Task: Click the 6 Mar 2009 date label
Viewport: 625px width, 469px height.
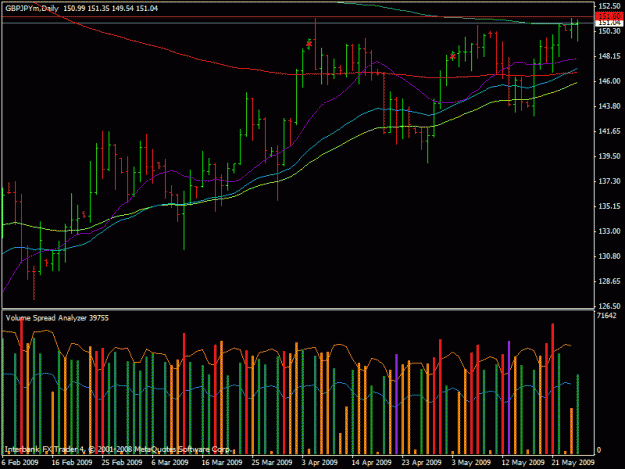Action: pos(170,462)
